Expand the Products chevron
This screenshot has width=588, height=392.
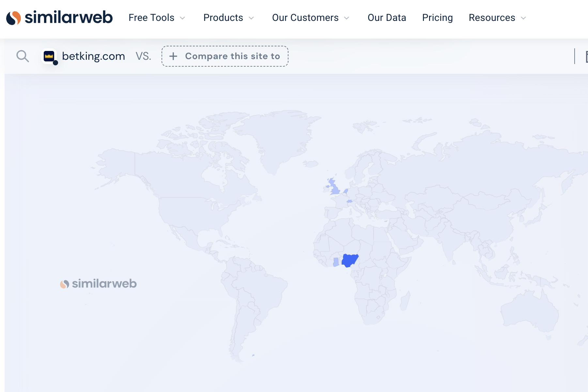pyautogui.click(x=251, y=18)
